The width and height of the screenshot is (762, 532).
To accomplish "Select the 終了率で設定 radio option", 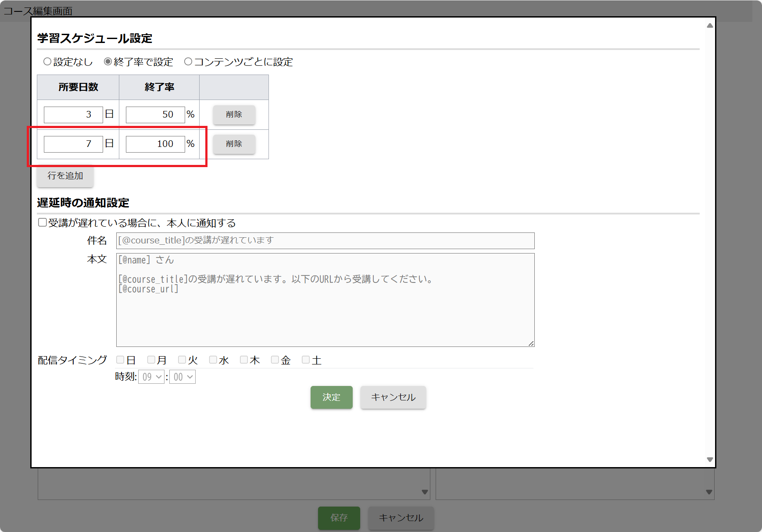I will (108, 62).
